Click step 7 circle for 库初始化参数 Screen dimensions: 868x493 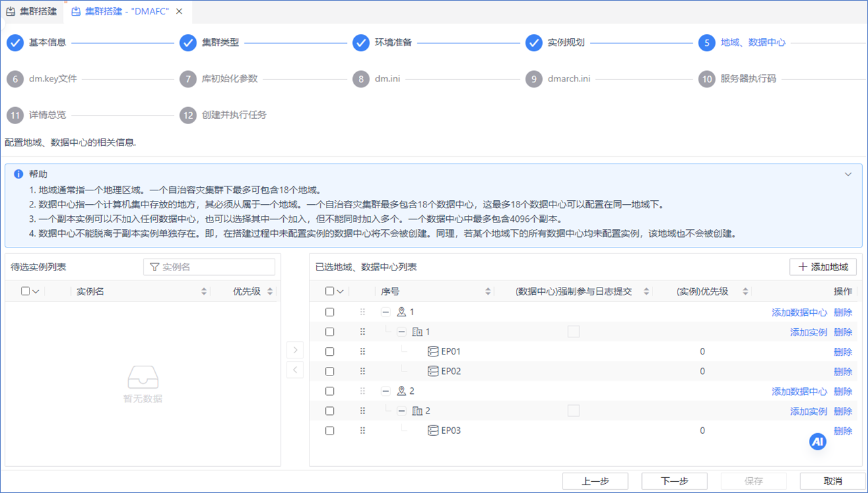[x=188, y=79]
